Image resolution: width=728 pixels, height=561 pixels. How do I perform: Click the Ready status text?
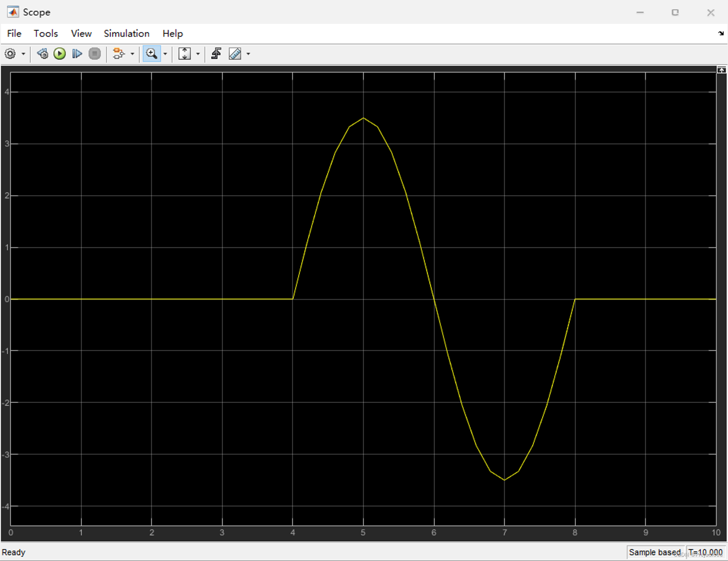(x=13, y=552)
